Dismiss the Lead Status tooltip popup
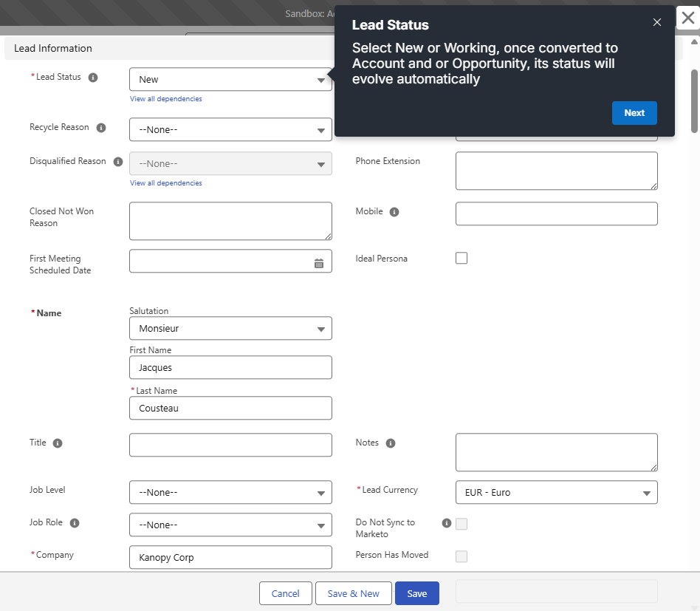 657,22
